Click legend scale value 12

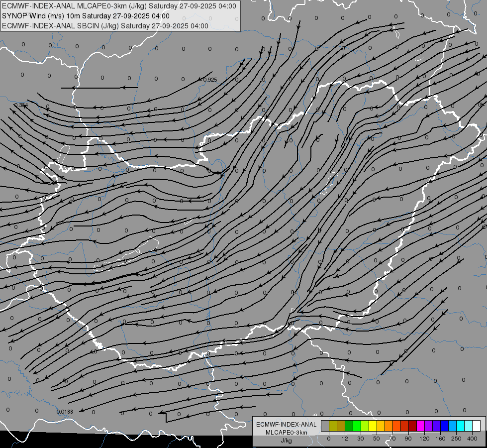[345, 439]
